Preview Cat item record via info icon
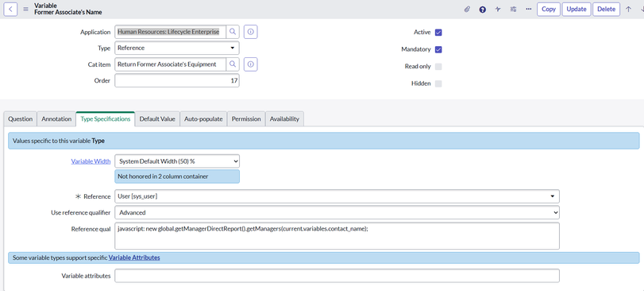The height and width of the screenshot is (291, 644). (251, 64)
